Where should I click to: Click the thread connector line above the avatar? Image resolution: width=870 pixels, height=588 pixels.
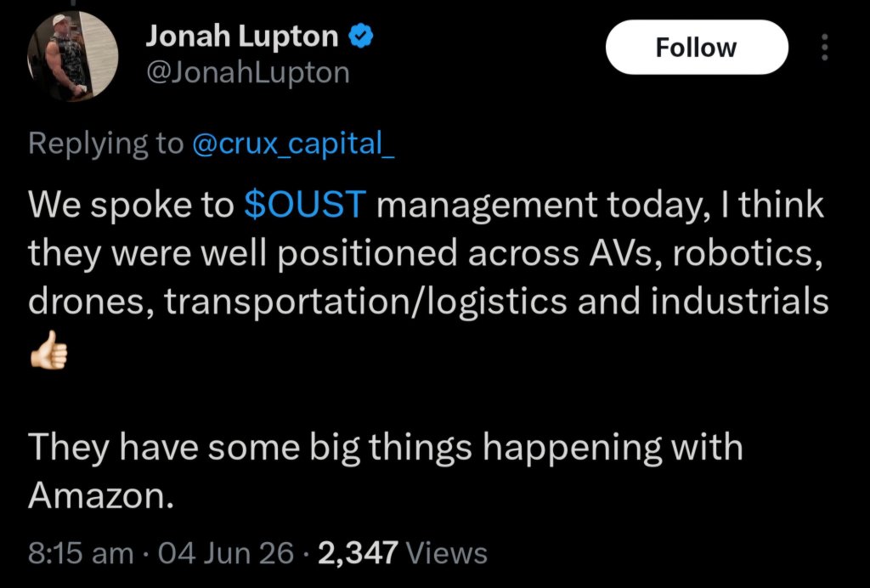[x=72, y=3]
